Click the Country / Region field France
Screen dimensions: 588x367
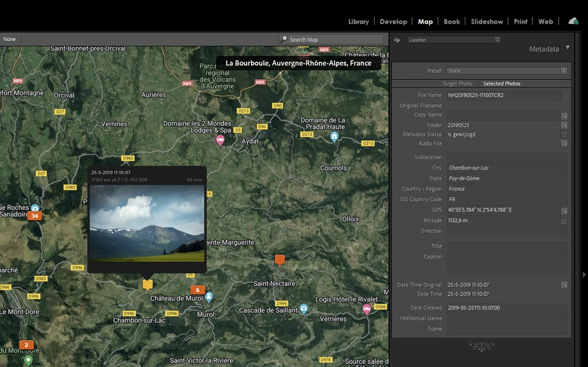(507, 189)
